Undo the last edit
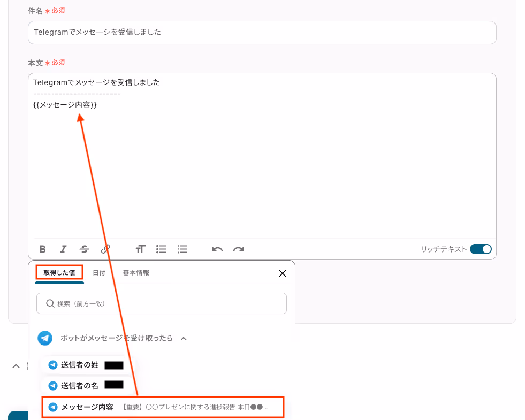Screen dimensions: 525x420 [x=217, y=249]
